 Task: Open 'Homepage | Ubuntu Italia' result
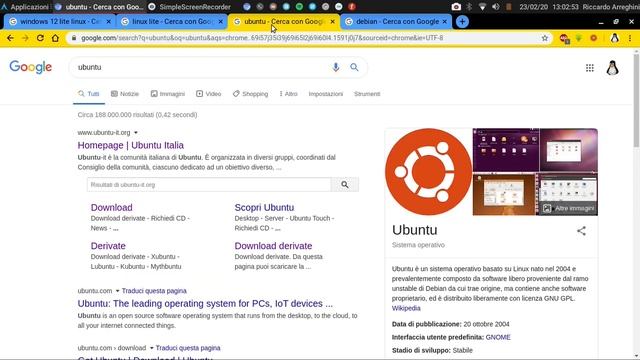click(x=131, y=145)
